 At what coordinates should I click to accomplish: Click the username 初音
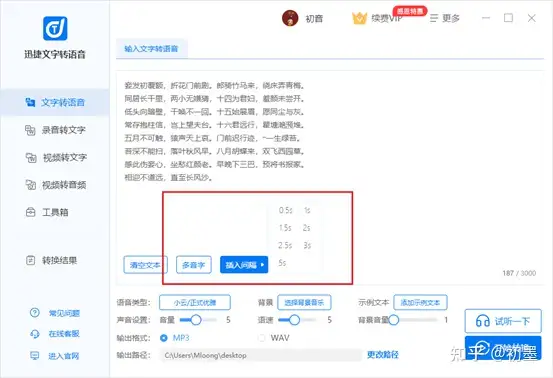[314, 18]
